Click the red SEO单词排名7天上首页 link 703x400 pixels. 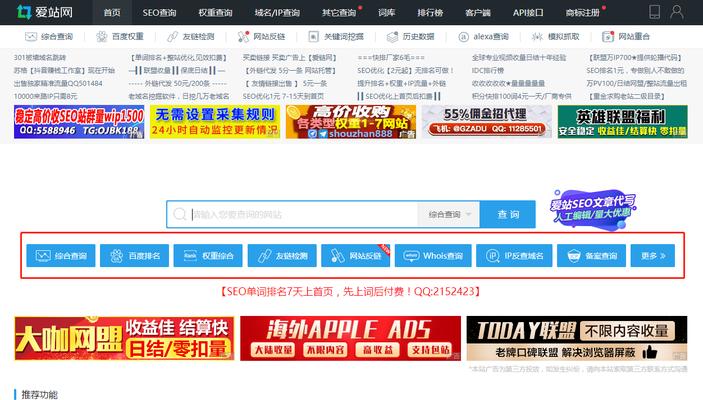coord(351,291)
